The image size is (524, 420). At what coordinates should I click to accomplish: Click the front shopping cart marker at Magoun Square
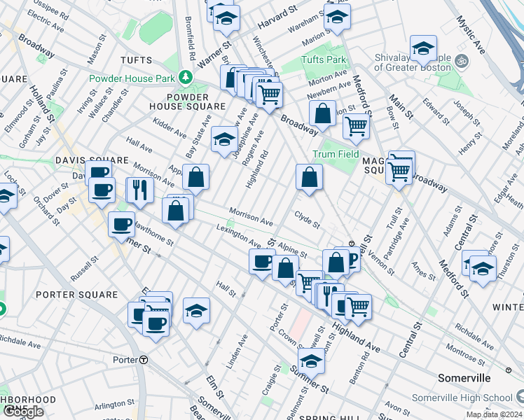tap(399, 171)
